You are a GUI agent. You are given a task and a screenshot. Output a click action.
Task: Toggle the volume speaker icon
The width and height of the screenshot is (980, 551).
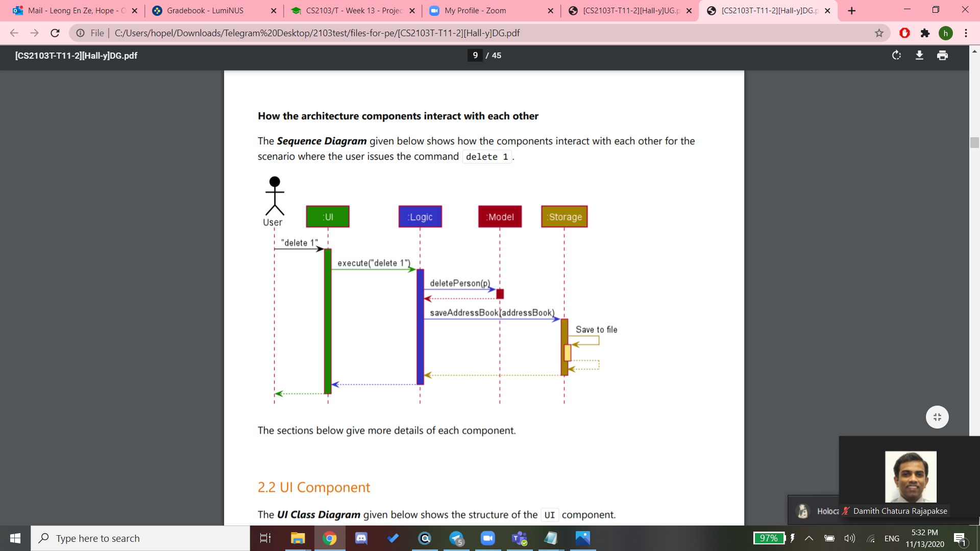[x=849, y=538]
